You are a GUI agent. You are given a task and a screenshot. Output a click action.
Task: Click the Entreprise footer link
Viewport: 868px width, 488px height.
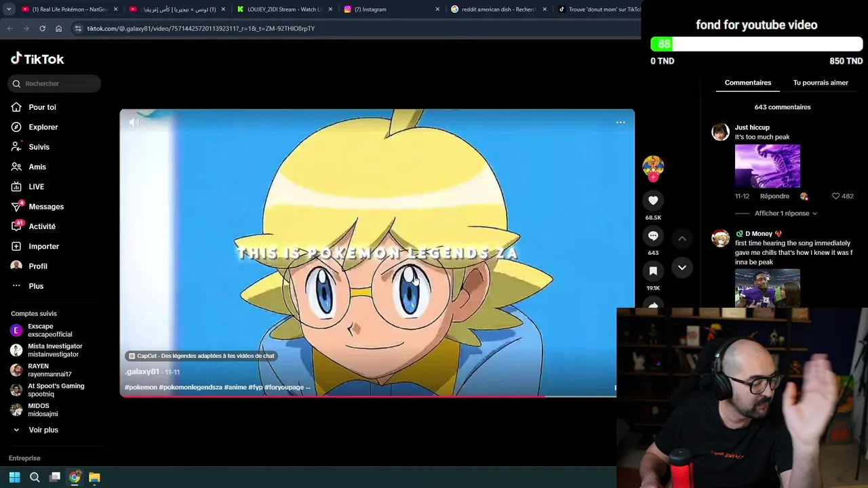[x=24, y=458]
